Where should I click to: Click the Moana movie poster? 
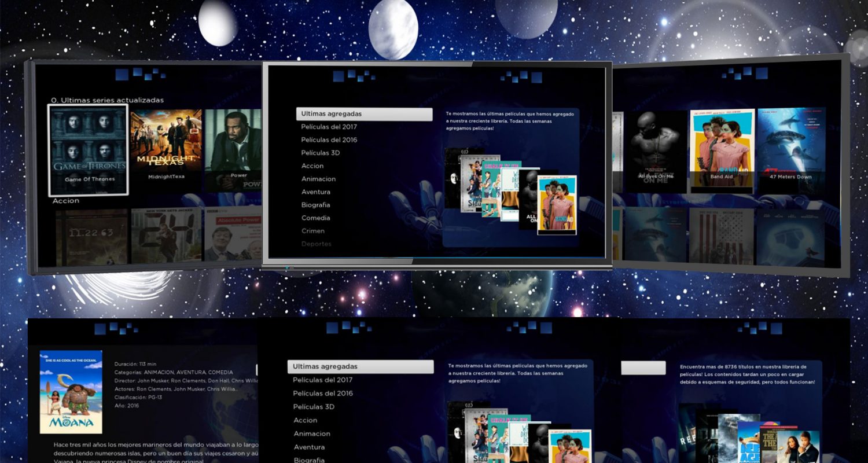(x=71, y=392)
